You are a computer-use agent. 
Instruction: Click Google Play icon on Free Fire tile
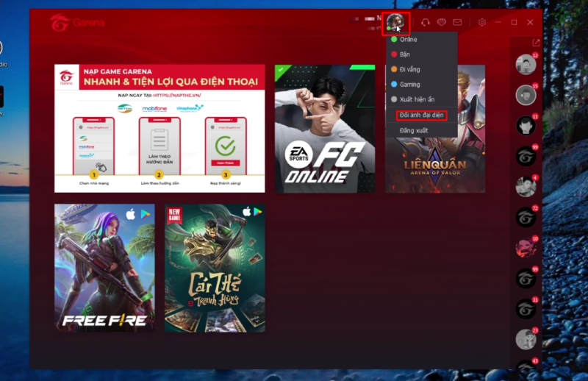[146, 214]
